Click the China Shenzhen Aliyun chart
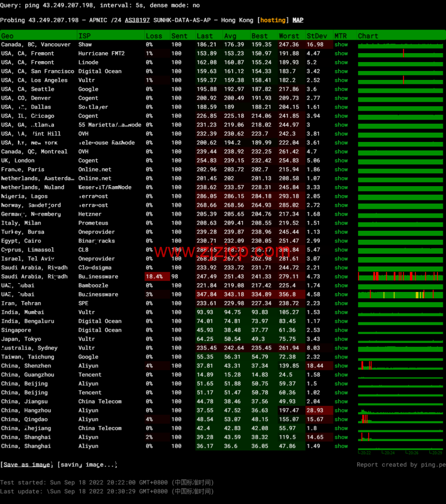This screenshot has height=504, width=446. [x=400, y=366]
